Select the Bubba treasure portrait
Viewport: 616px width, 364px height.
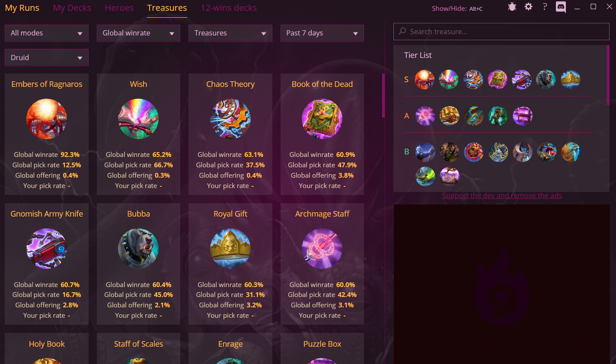[x=138, y=249]
